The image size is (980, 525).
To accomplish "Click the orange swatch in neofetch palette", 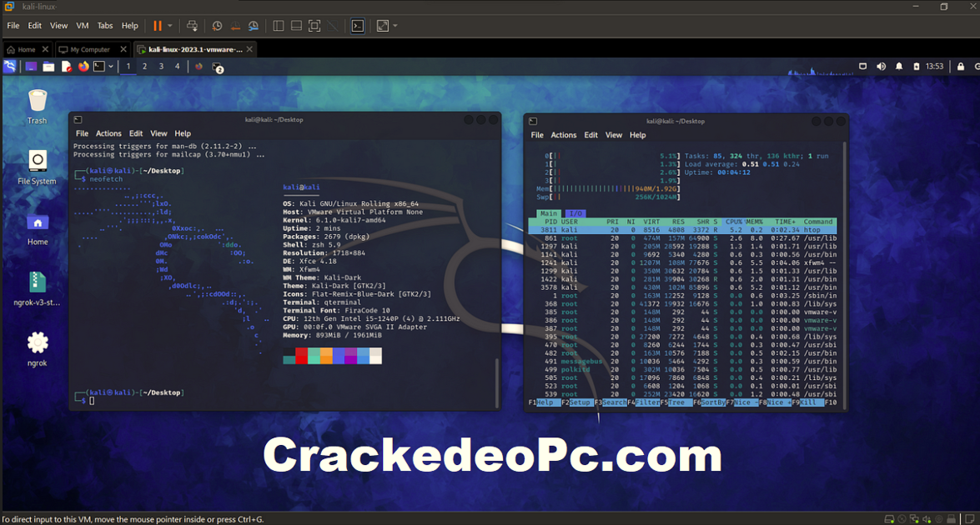I will click(325, 356).
